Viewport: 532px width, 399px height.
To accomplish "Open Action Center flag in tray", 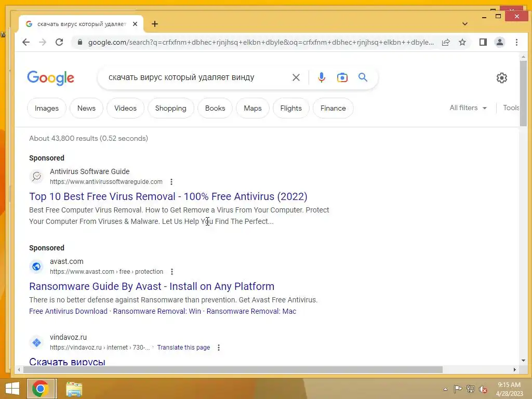I will click(458, 389).
